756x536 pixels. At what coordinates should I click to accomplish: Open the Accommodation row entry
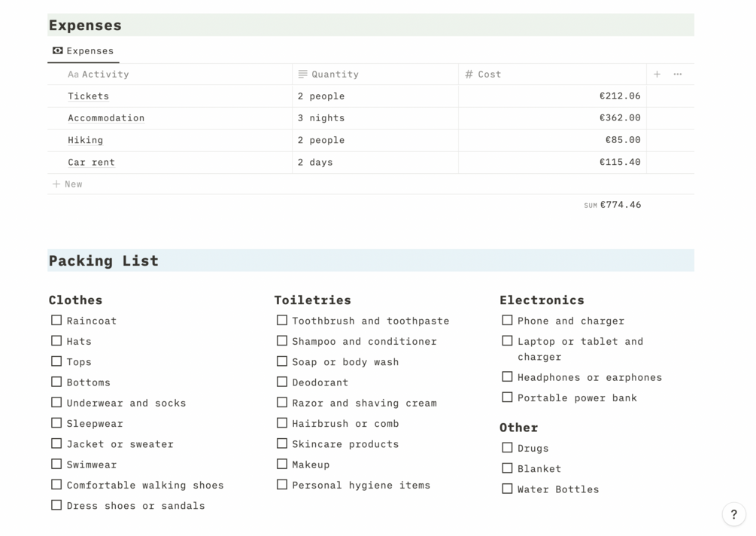click(x=106, y=118)
